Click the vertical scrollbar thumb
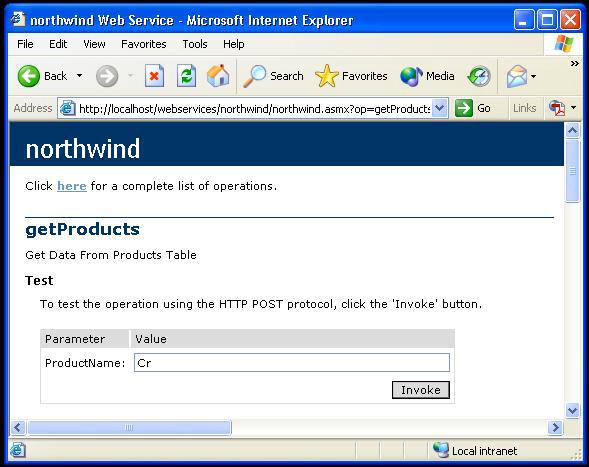Image resolution: width=589 pixels, height=467 pixels. (x=572, y=171)
